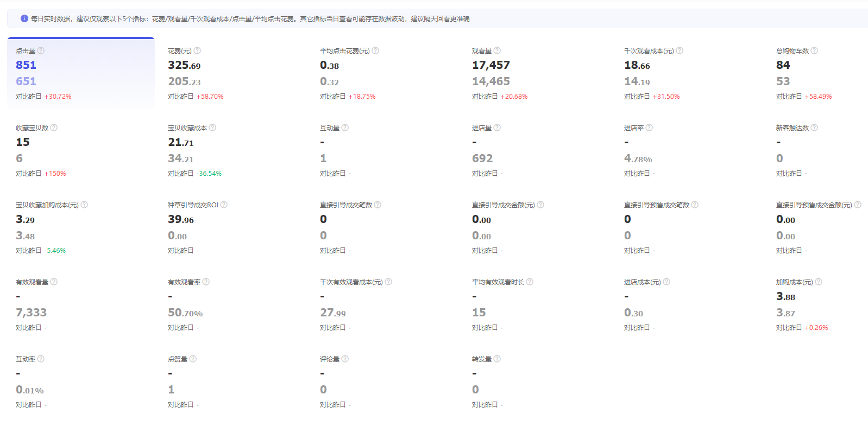
Task: Click help icon next to 进店率
Action: (x=649, y=128)
